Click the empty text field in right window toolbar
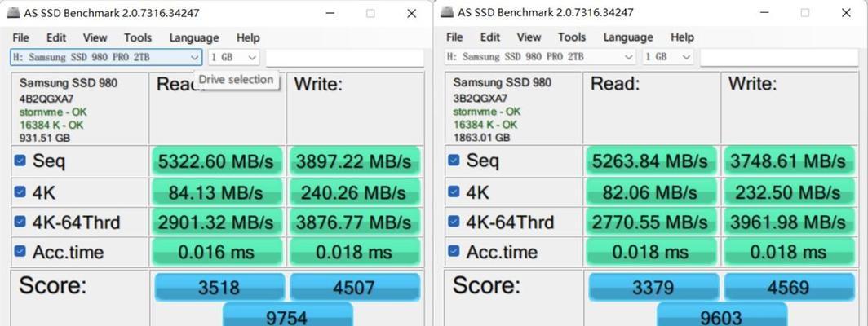868x326 pixels. [x=779, y=57]
